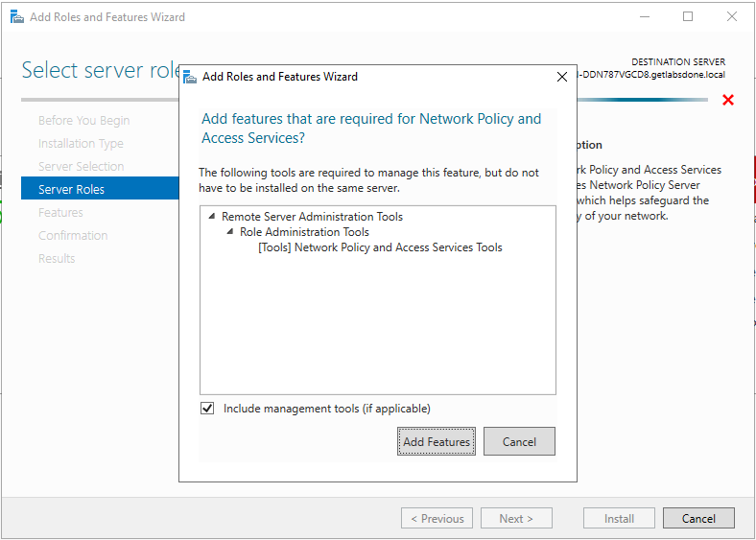The image size is (756, 540).
Task: Go to Server Selection step
Action: [x=81, y=166]
